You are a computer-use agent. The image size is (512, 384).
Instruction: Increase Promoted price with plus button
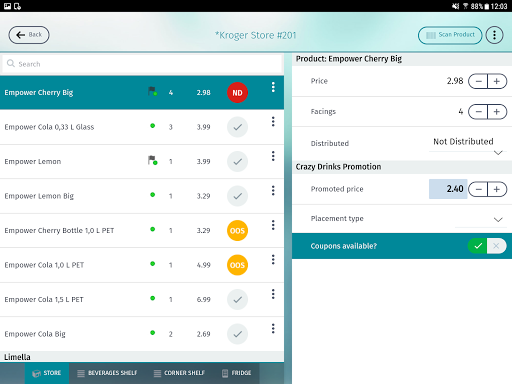[497, 189]
